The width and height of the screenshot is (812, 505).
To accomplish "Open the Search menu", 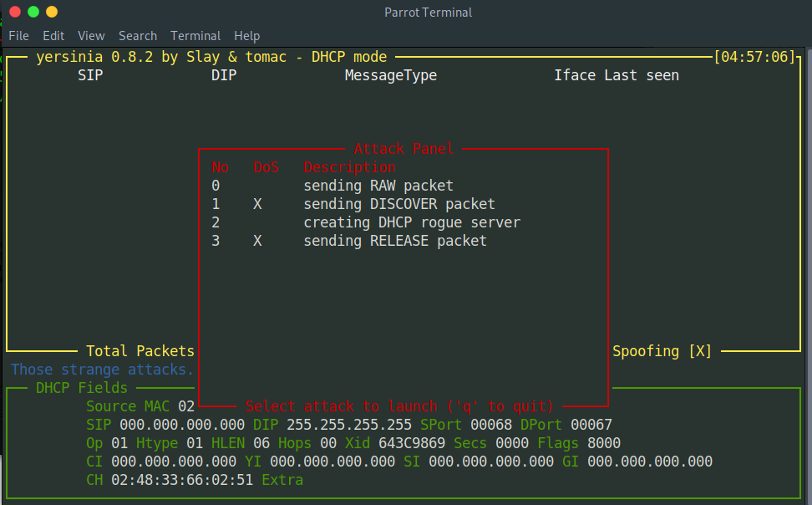I will pyautogui.click(x=137, y=36).
